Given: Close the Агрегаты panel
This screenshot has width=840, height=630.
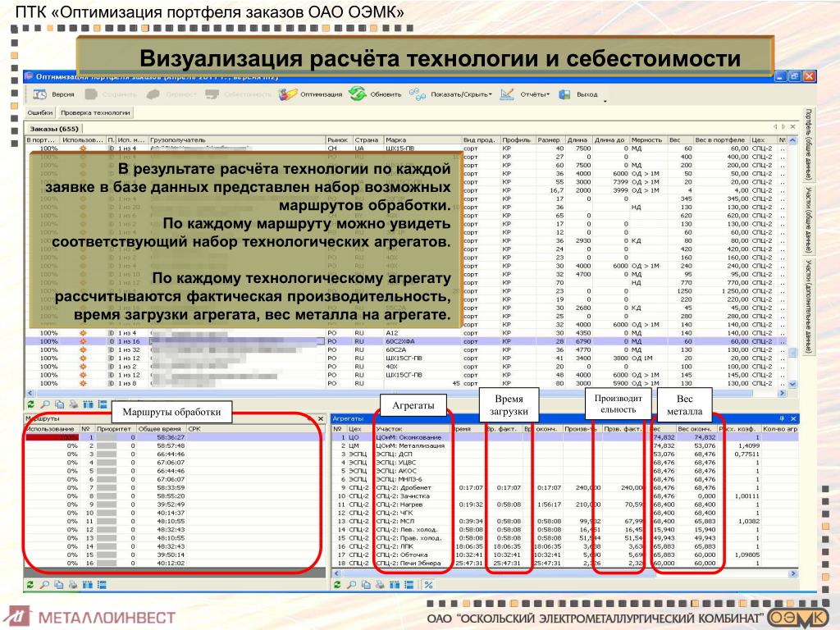Looking at the screenshot, I should point(793,418).
